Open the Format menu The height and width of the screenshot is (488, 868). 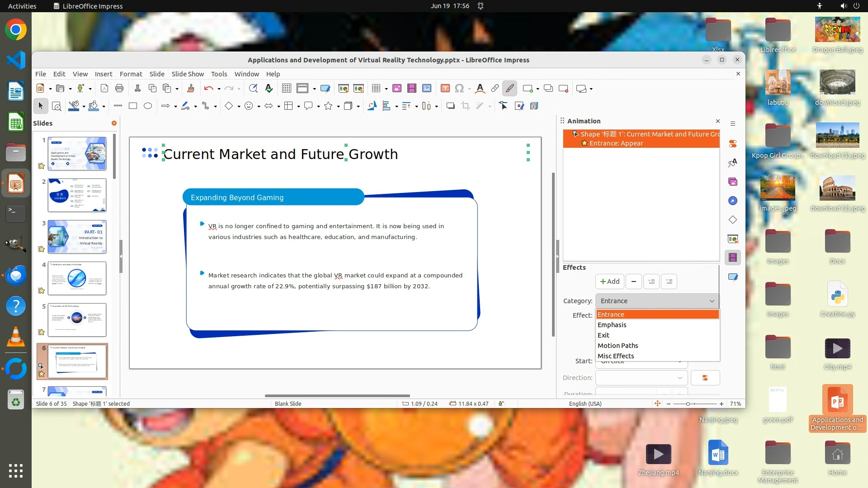tap(131, 74)
